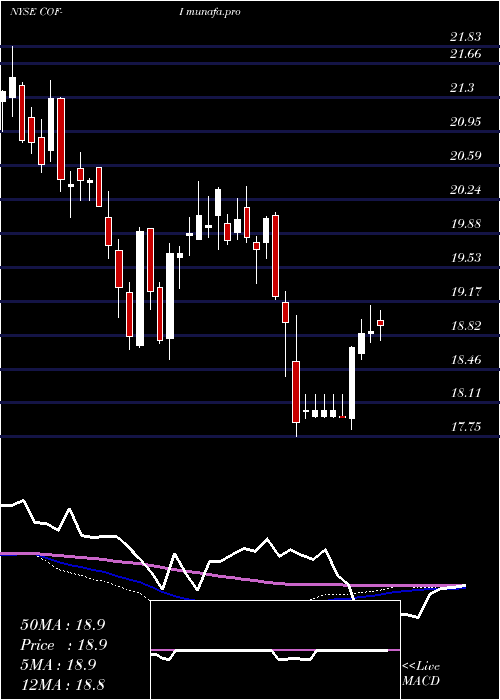Select the 21.3 price axis label
This screenshot has height=700, width=500.
click(462, 88)
